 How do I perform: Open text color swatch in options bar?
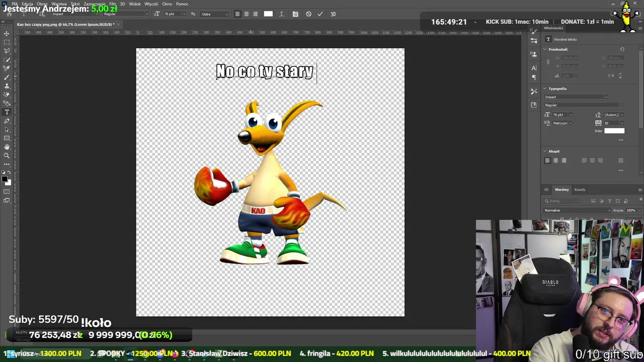tap(268, 14)
